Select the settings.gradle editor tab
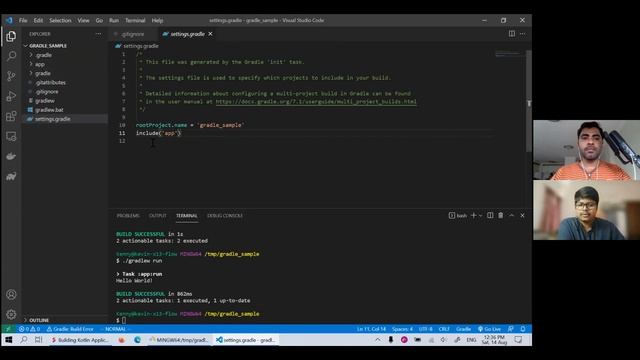This screenshot has height=360, width=640. pyautogui.click(x=187, y=34)
